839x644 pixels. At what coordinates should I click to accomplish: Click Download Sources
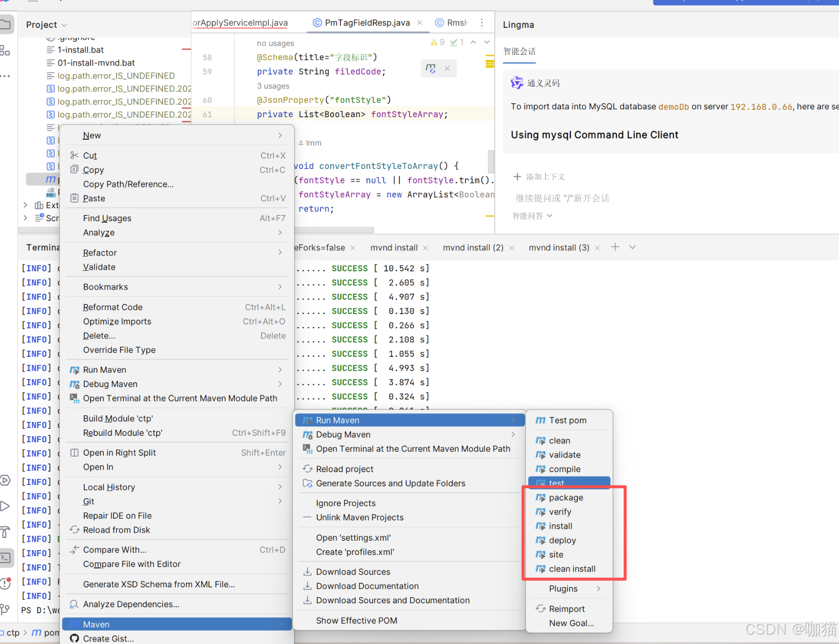coord(410,572)
